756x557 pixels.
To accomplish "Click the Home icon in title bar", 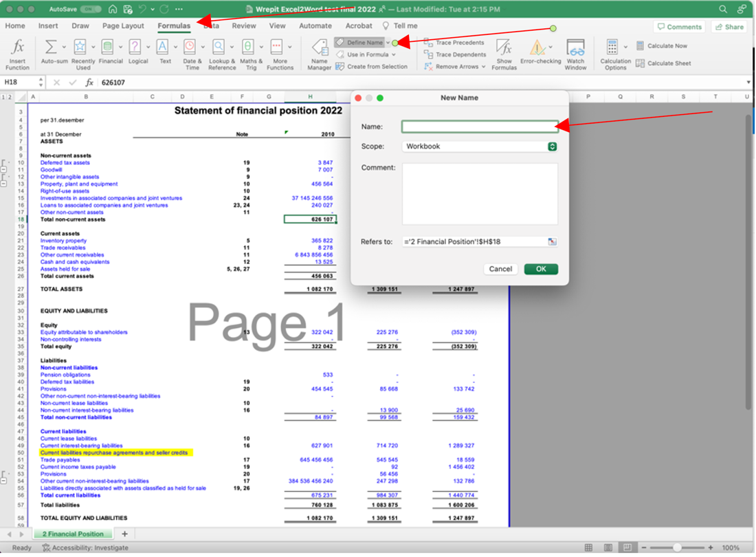I will 112,9.
